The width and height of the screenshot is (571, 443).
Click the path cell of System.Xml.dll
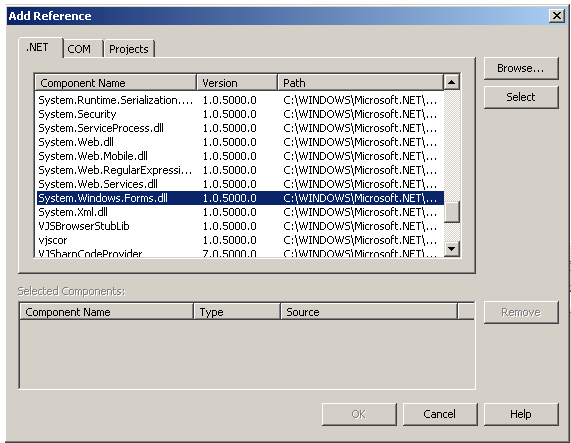point(360,212)
